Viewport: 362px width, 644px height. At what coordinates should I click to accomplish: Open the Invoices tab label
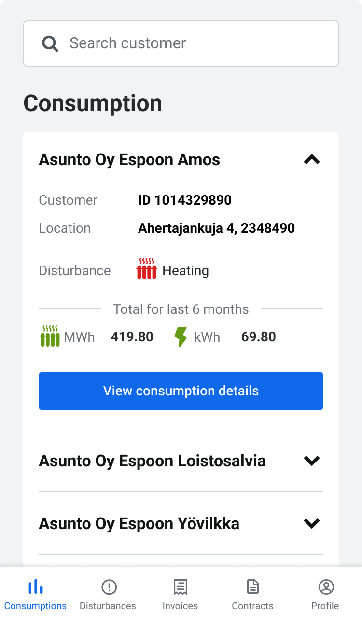click(180, 606)
